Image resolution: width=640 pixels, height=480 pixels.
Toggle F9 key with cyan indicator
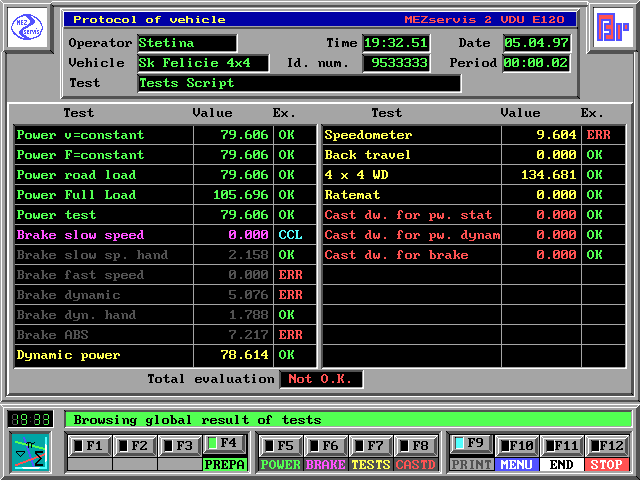coord(471,444)
